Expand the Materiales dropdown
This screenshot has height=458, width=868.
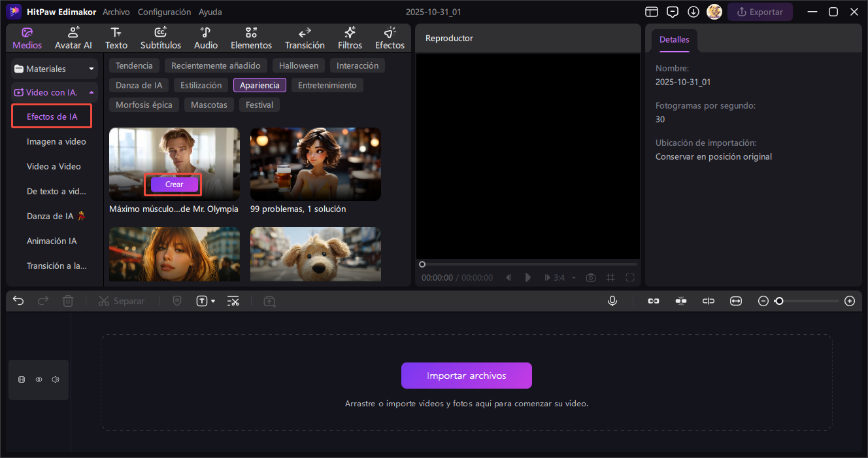click(92, 69)
